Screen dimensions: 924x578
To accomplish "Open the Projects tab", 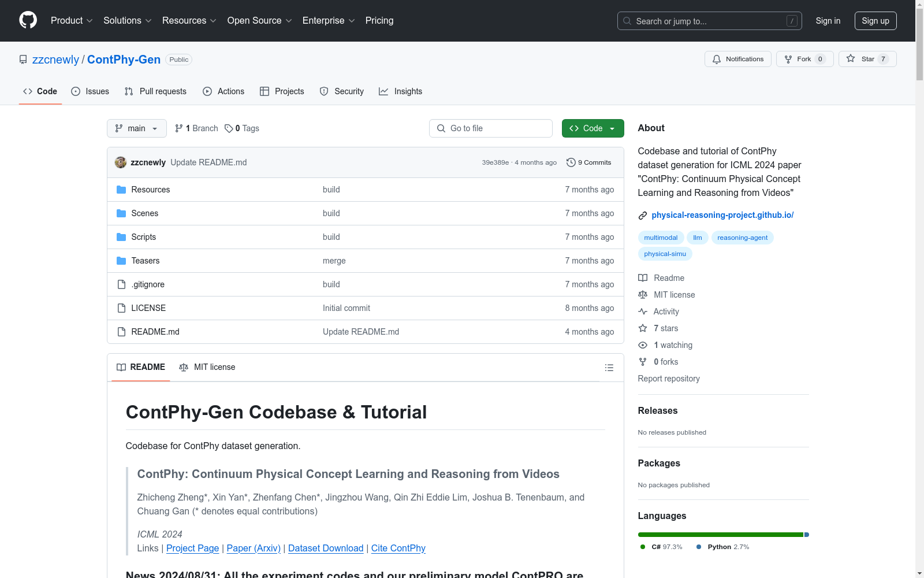I will 282,91.
